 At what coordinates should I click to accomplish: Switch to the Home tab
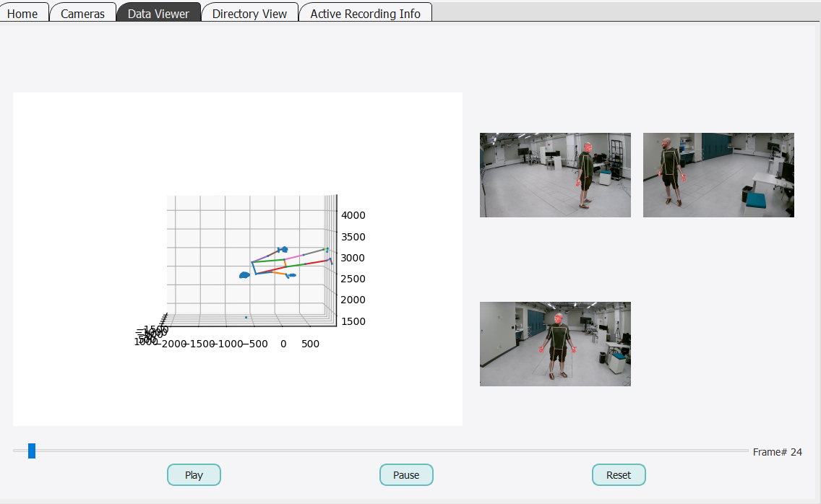tap(22, 14)
